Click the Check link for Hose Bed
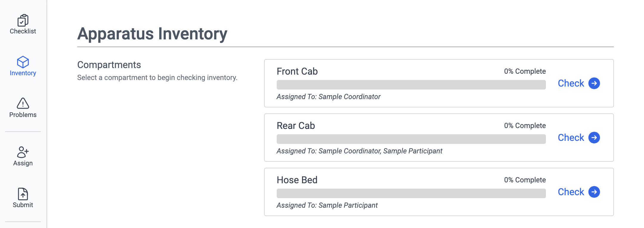Viewport: 644px width, 228px height. click(x=571, y=192)
